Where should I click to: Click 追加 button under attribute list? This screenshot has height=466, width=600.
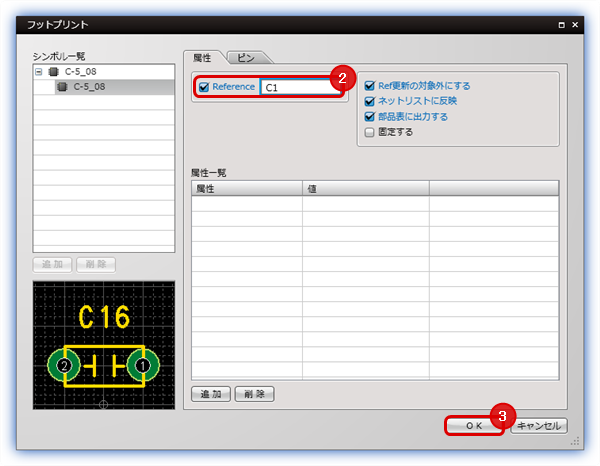coord(211,394)
